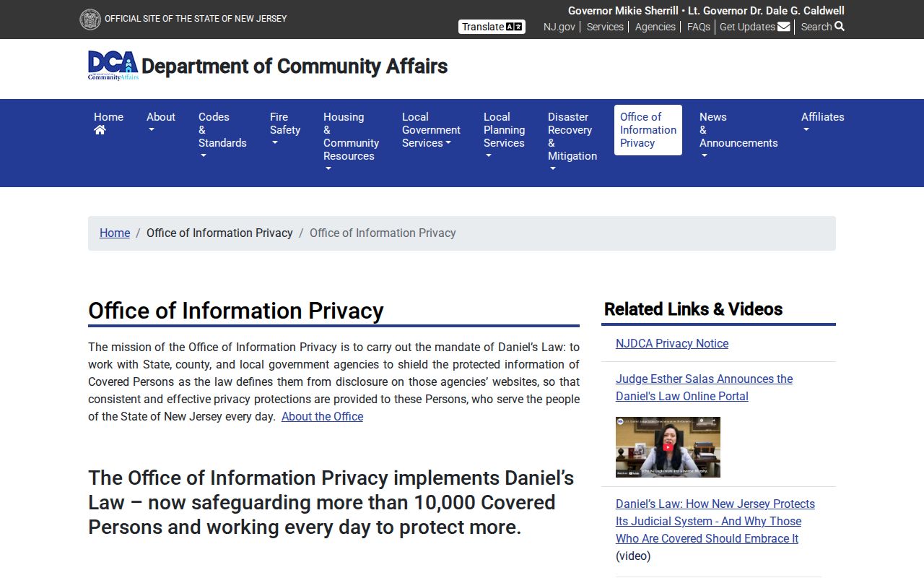Screen dimensions: 924x578
Task: Click the envelope icon beside Get Updates
Action: [783, 27]
